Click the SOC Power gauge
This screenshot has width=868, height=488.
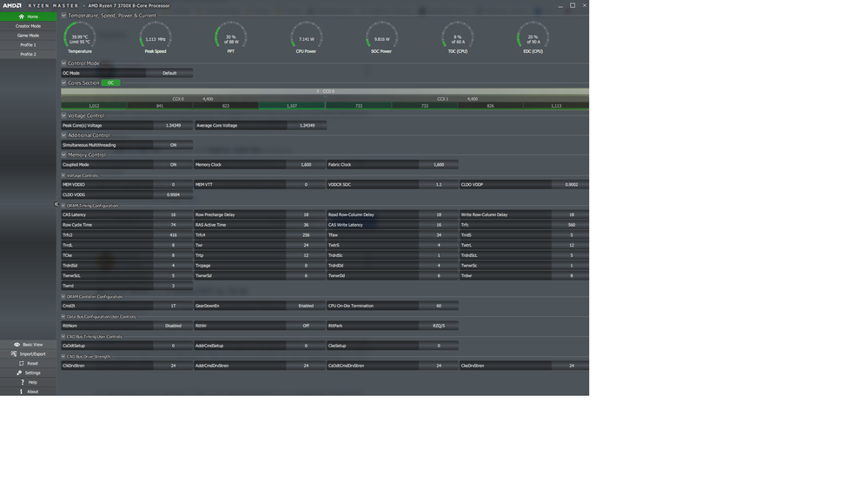click(x=381, y=37)
